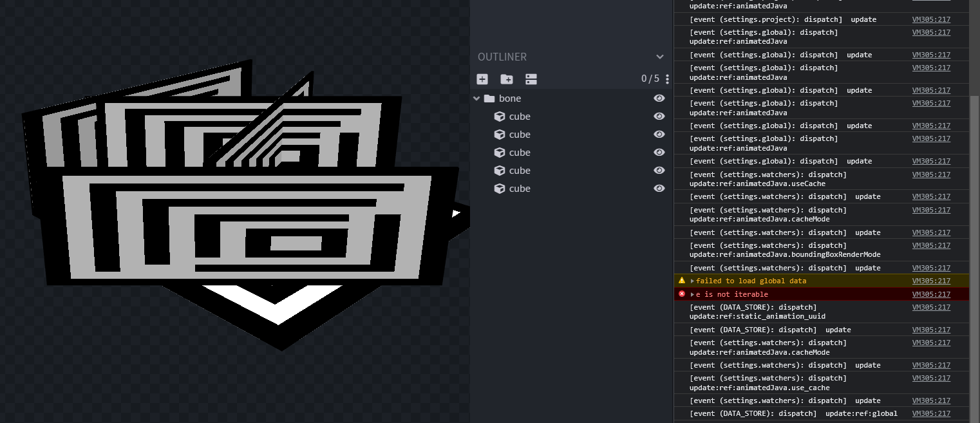Image resolution: width=980 pixels, height=423 pixels.
Task: Toggle the outliner more options icon
Action: (531, 79)
